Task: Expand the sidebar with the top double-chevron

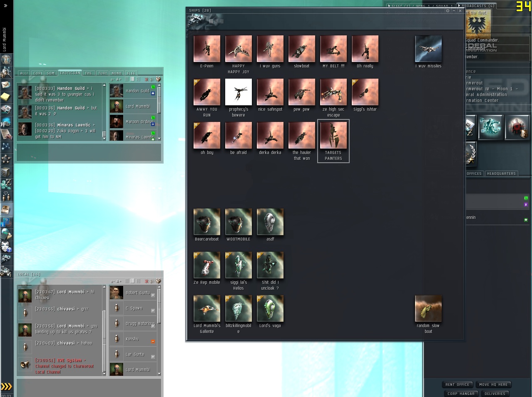Action: (5, 6)
